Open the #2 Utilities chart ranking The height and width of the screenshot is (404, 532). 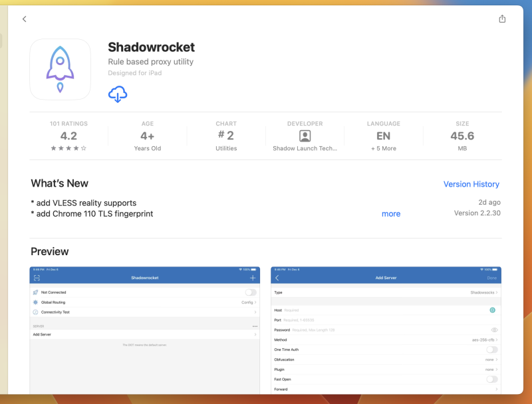(x=226, y=136)
